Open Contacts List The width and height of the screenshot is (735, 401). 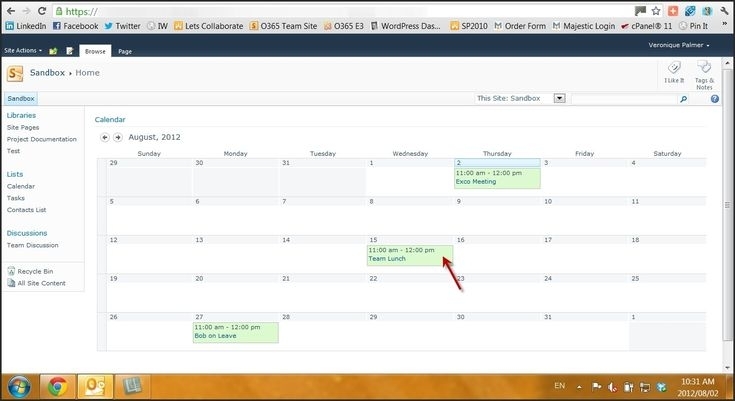(x=26, y=210)
